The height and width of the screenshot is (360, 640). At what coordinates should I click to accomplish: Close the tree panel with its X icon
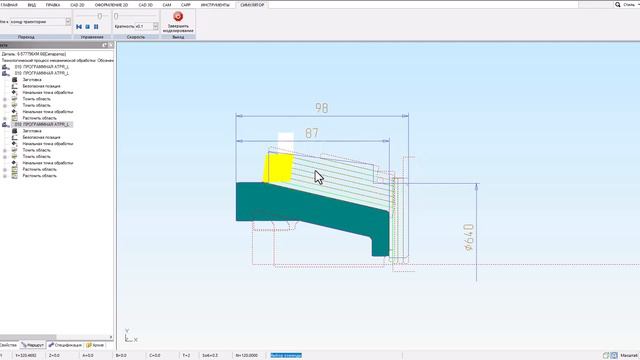click(111, 45)
